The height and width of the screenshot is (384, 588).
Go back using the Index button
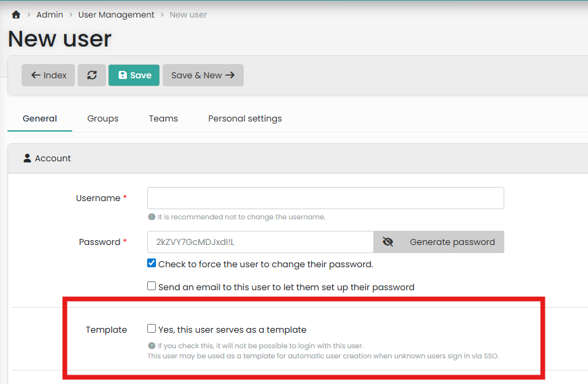[48, 76]
